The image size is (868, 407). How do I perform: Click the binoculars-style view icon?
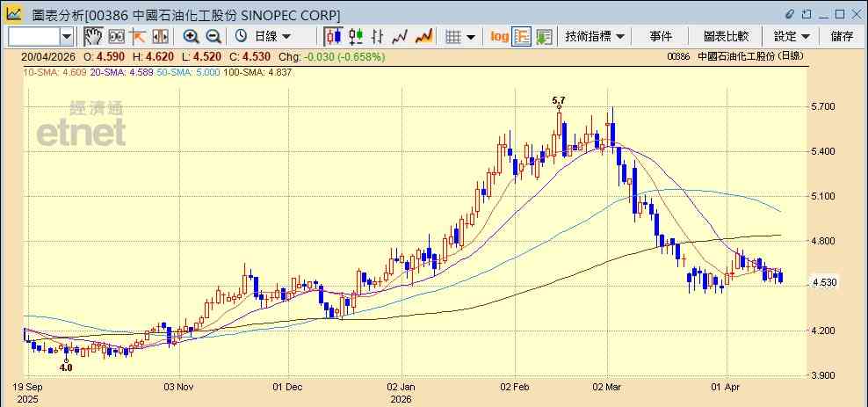(x=116, y=37)
